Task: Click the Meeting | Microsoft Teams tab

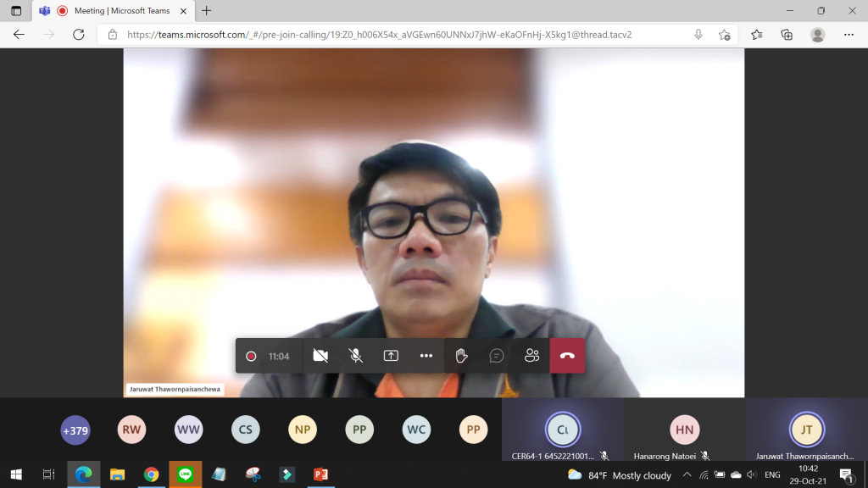Action: point(114,11)
